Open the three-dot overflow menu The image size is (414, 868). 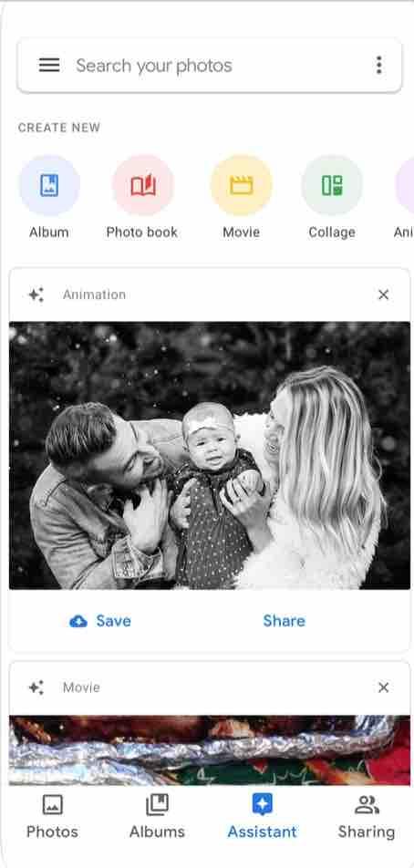click(x=379, y=66)
